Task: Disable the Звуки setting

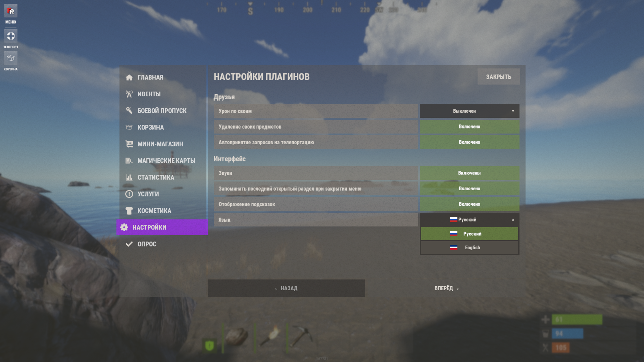Action: [469, 173]
